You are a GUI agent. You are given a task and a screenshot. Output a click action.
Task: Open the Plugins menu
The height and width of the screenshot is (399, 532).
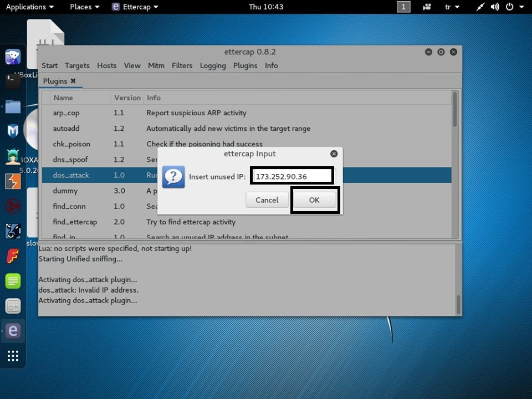(245, 65)
